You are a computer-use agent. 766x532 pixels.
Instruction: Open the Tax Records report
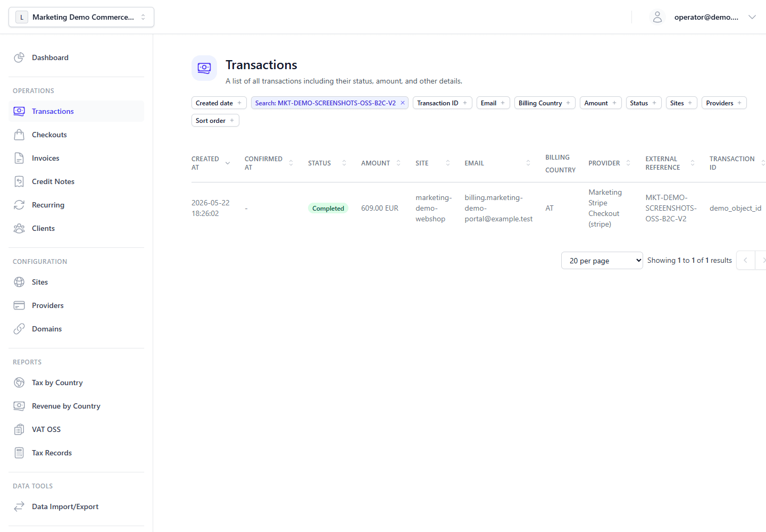pyautogui.click(x=76, y=453)
